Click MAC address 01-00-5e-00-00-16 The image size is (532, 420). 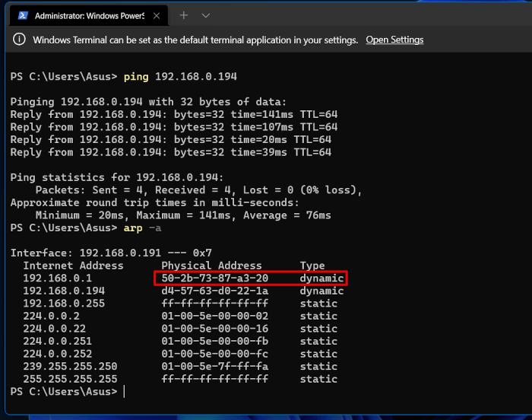[215, 328]
